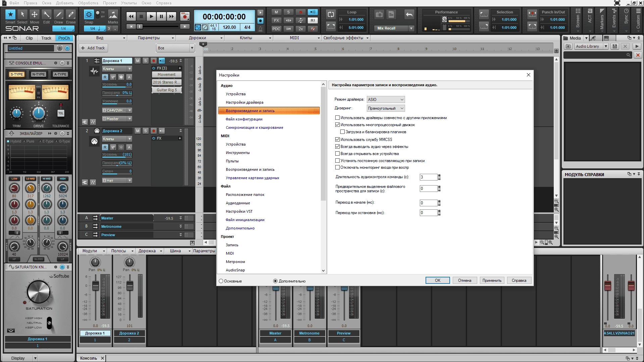644x362 pixels.
Task: Select the Draw pencil tool
Action: [59, 14]
